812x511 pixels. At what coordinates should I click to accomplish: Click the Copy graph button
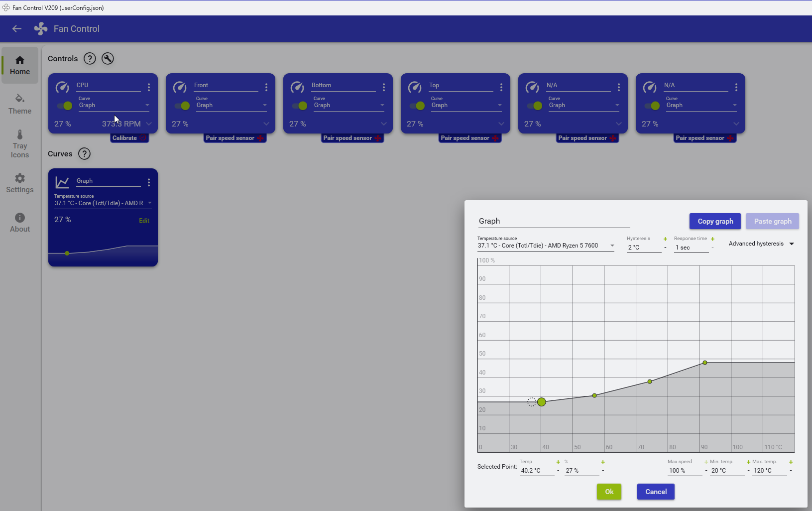point(715,221)
